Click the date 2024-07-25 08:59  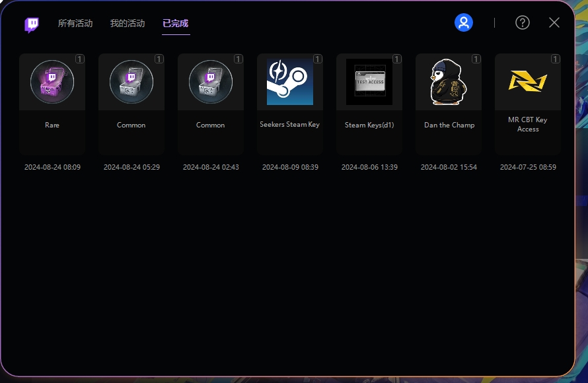(x=528, y=167)
